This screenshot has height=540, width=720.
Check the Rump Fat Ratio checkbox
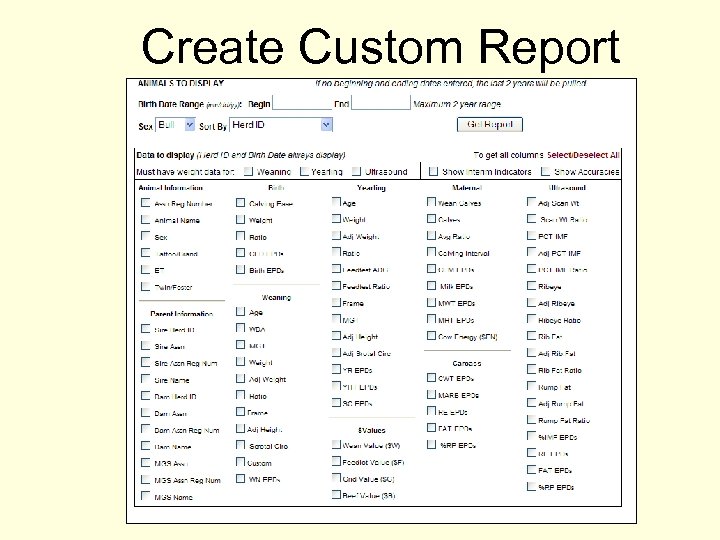coord(531,419)
